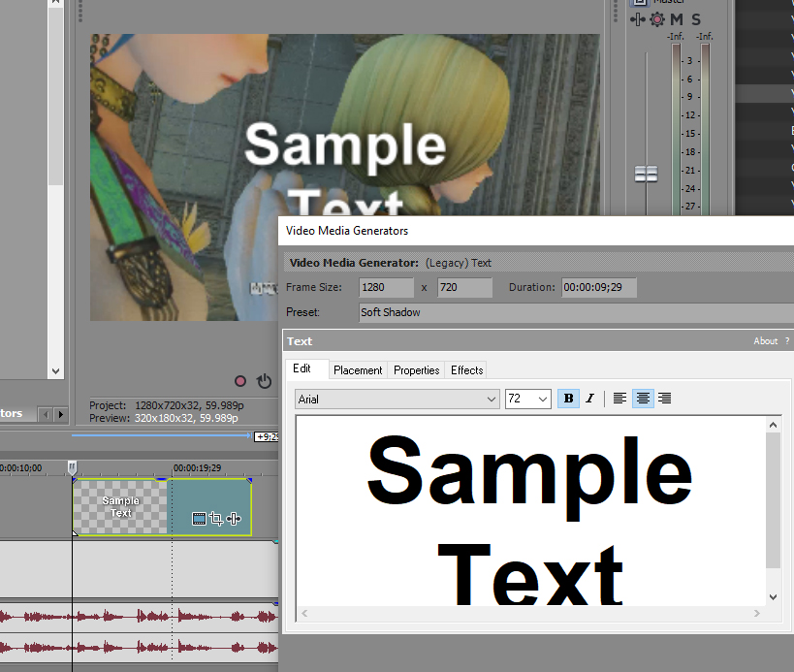Center-align the text

coord(643,399)
